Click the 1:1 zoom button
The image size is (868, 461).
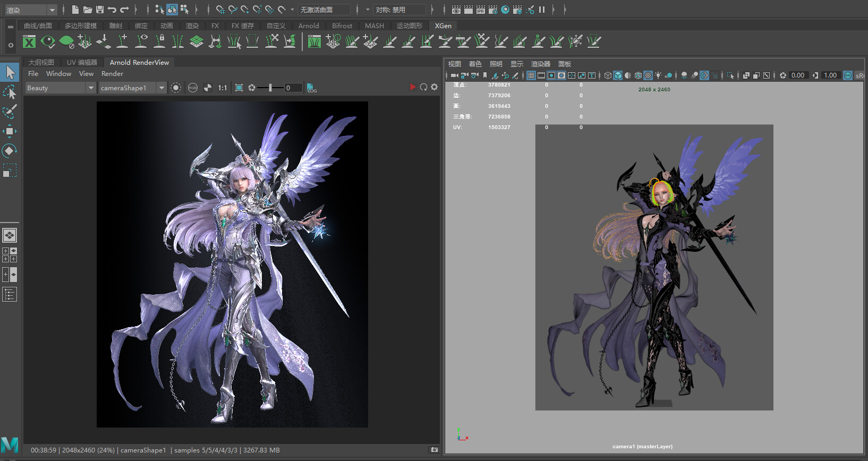click(x=223, y=88)
